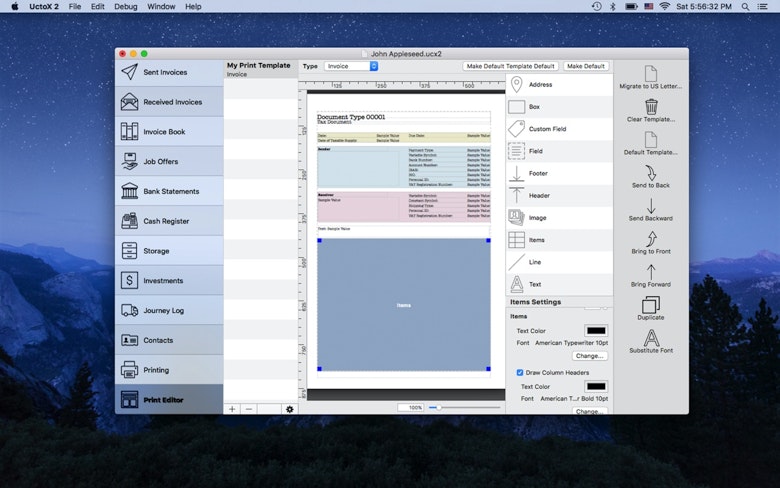780x488 pixels.
Task: Duplicate the selected element
Action: click(651, 304)
